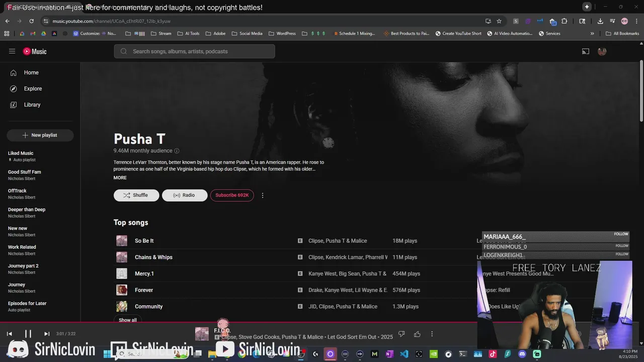Open the All Bookmarks folder

(x=622, y=34)
